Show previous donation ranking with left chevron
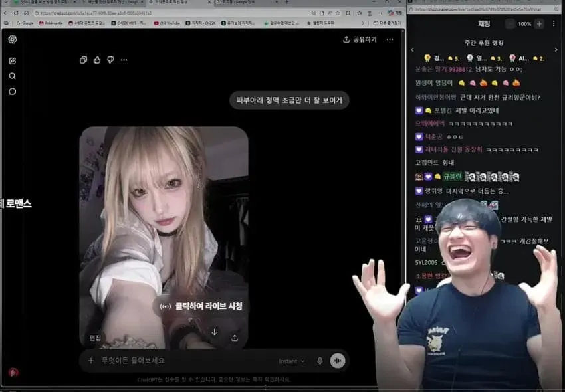This screenshot has width=565, height=392. 413,50
